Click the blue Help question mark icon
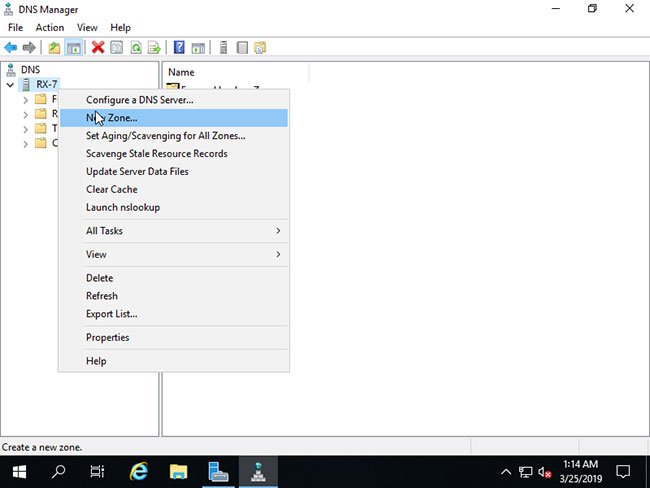This screenshot has height=488, width=650. tap(179, 47)
